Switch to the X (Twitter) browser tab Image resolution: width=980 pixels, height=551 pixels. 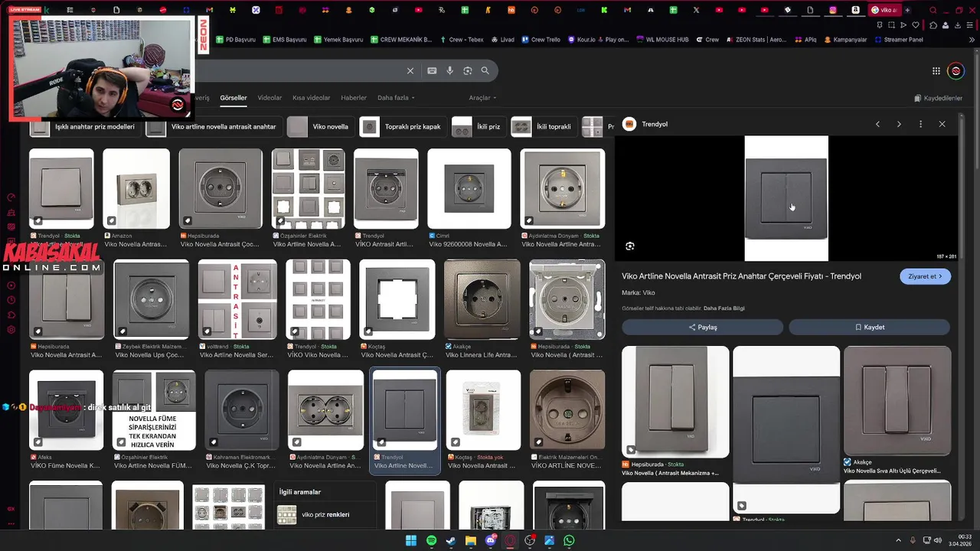point(696,10)
